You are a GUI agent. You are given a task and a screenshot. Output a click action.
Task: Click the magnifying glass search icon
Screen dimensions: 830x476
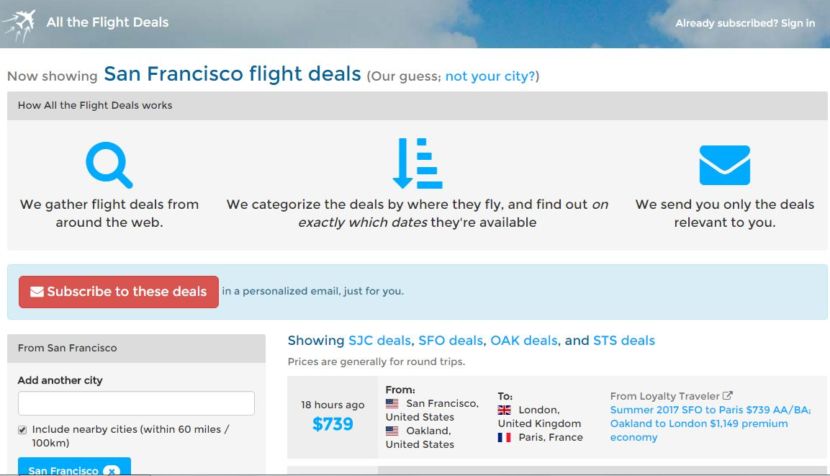click(x=108, y=166)
